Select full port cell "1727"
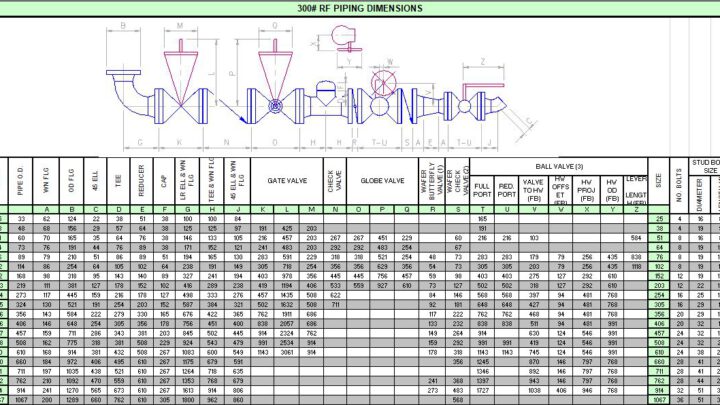This screenshot has height=405, width=720. pos(482,390)
